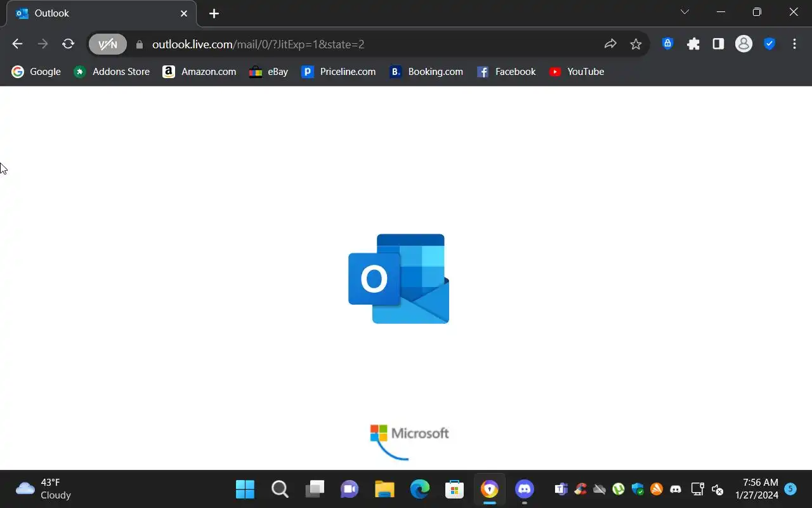The height and width of the screenshot is (508, 812).
Task: Select the Outlook browser tab
Action: tap(101, 13)
